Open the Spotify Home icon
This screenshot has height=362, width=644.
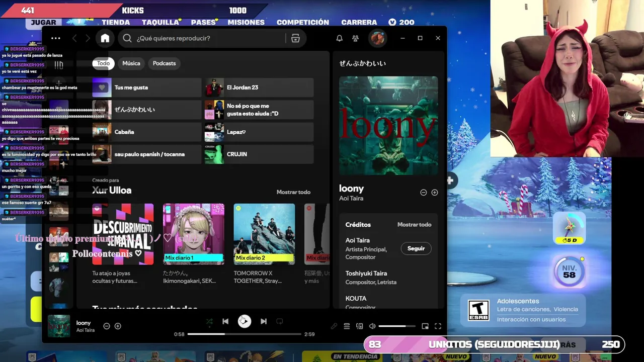(x=105, y=38)
